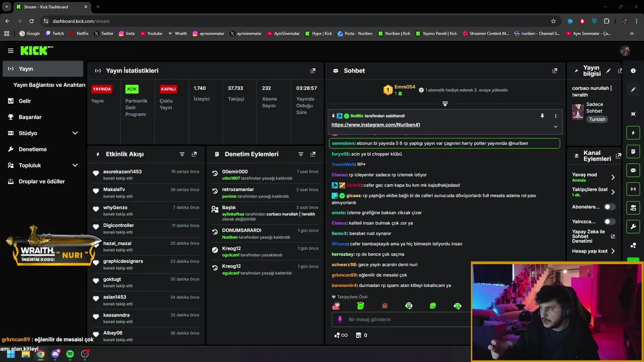The width and height of the screenshot is (644, 362).
Task: Click the Turkish language tag
Action: pyautogui.click(x=597, y=120)
